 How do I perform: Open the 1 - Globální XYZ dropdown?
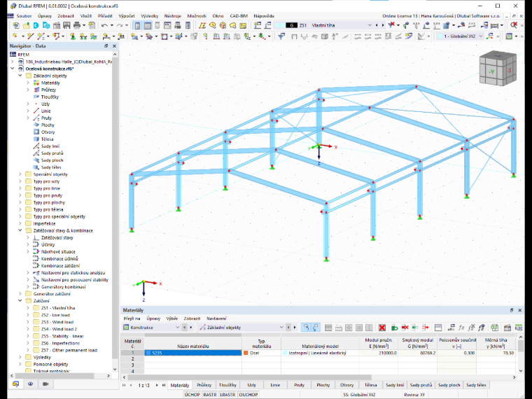click(x=481, y=36)
